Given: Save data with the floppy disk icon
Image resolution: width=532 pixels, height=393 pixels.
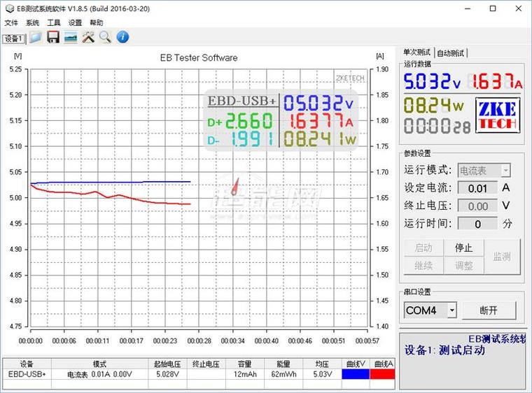Looking at the screenshot, I should [x=53, y=37].
